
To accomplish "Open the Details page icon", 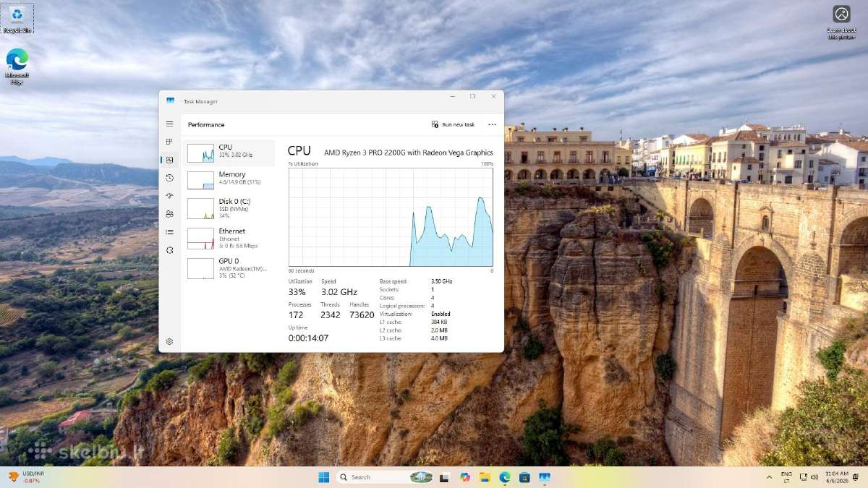I will 169,232.
